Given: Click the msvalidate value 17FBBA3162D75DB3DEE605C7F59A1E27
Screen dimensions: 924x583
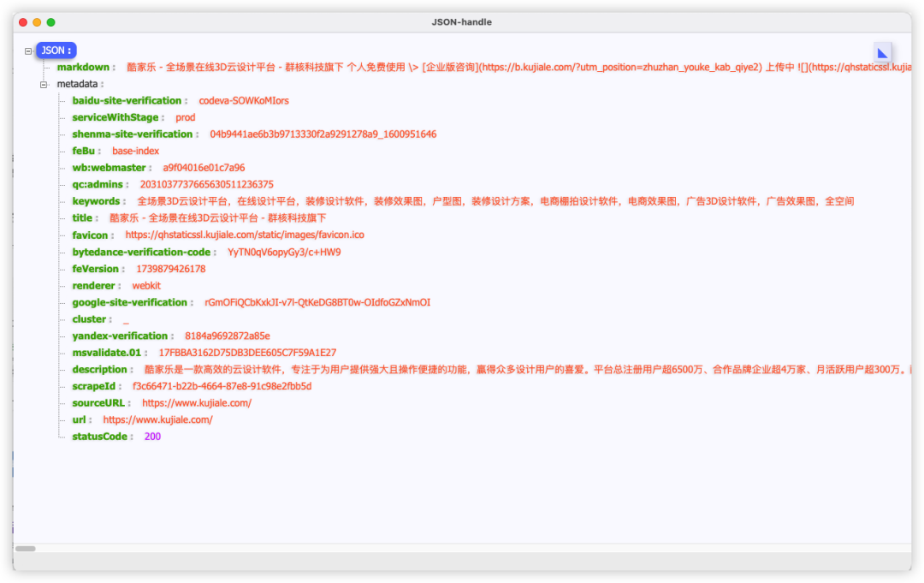Looking at the screenshot, I should pos(247,353).
